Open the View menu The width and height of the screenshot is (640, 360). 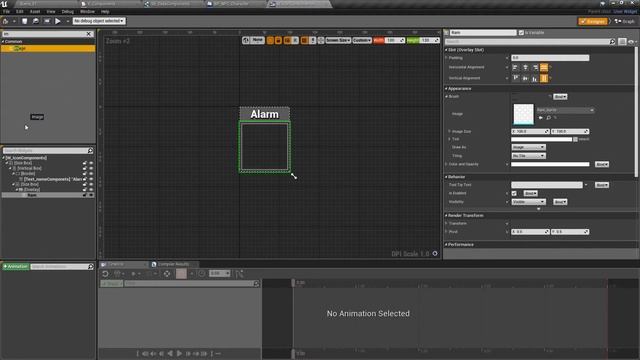(51, 11)
